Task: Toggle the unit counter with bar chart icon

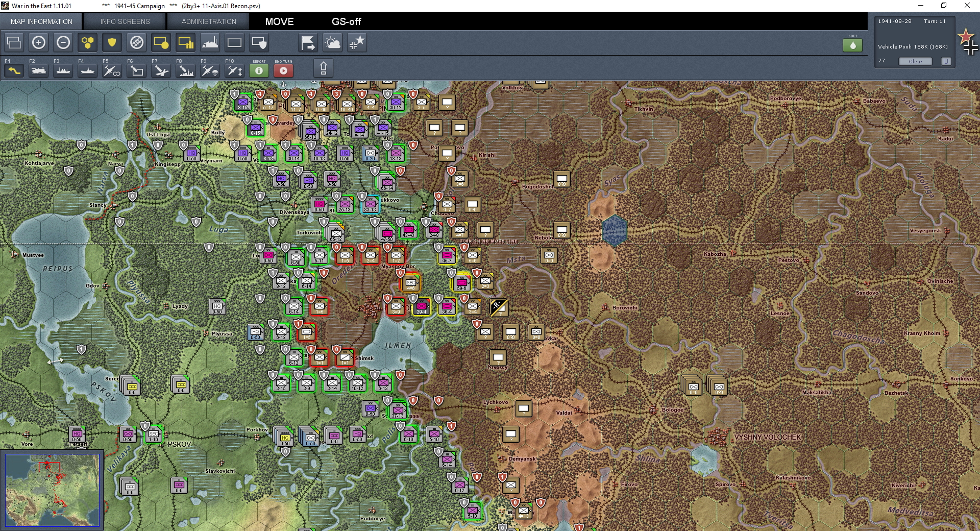Action: click(186, 43)
